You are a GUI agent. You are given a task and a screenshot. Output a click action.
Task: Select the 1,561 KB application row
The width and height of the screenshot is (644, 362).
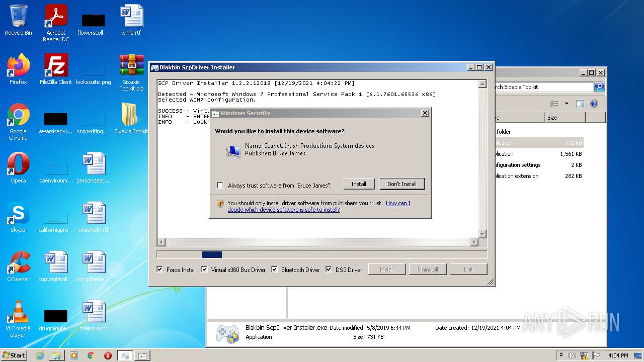coord(539,154)
